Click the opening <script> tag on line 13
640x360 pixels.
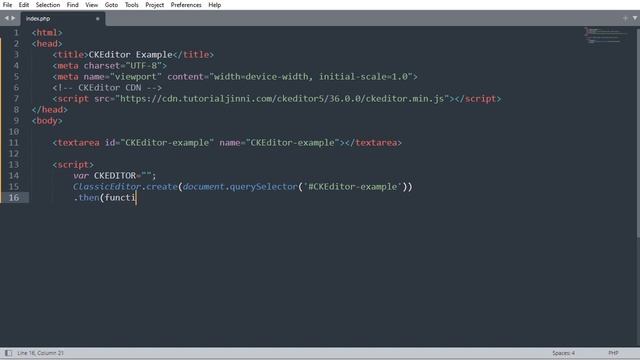[73, 165]
